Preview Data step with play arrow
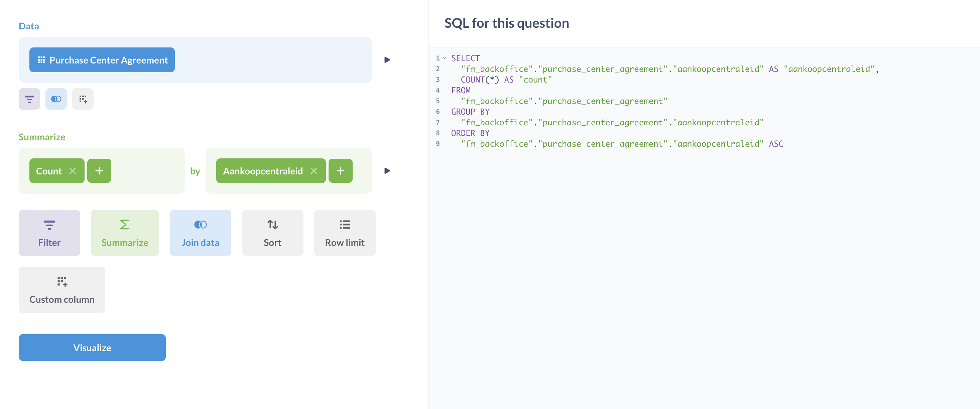 387,60
